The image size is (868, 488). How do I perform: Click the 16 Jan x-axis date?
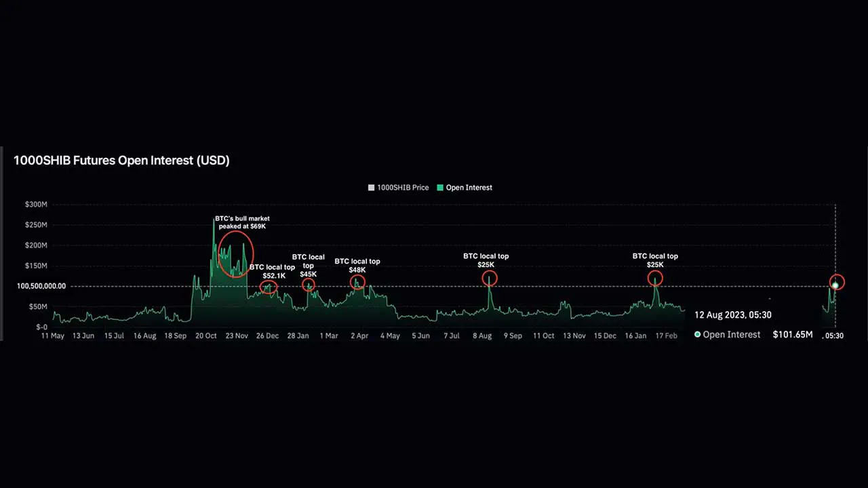pos(635,335)
